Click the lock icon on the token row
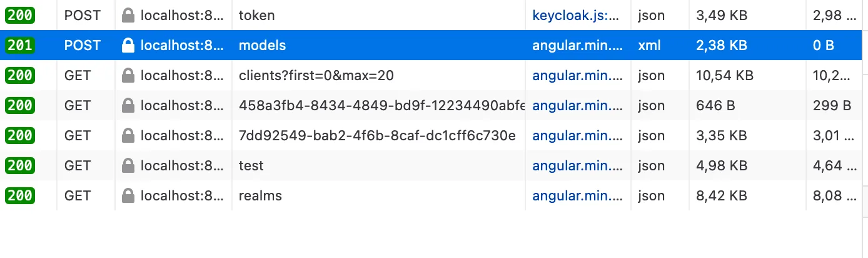868x258 pixels. click(x=128, y=15)
